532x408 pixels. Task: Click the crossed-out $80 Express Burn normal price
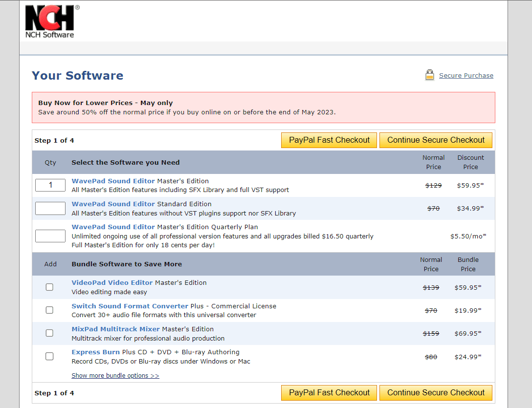(x=431, y=357)
